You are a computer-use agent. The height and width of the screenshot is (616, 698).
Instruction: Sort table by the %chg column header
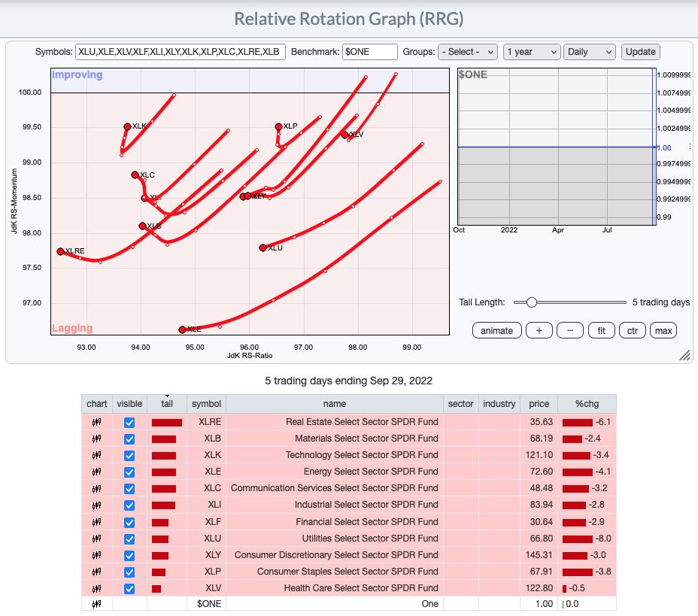(587, 404)
